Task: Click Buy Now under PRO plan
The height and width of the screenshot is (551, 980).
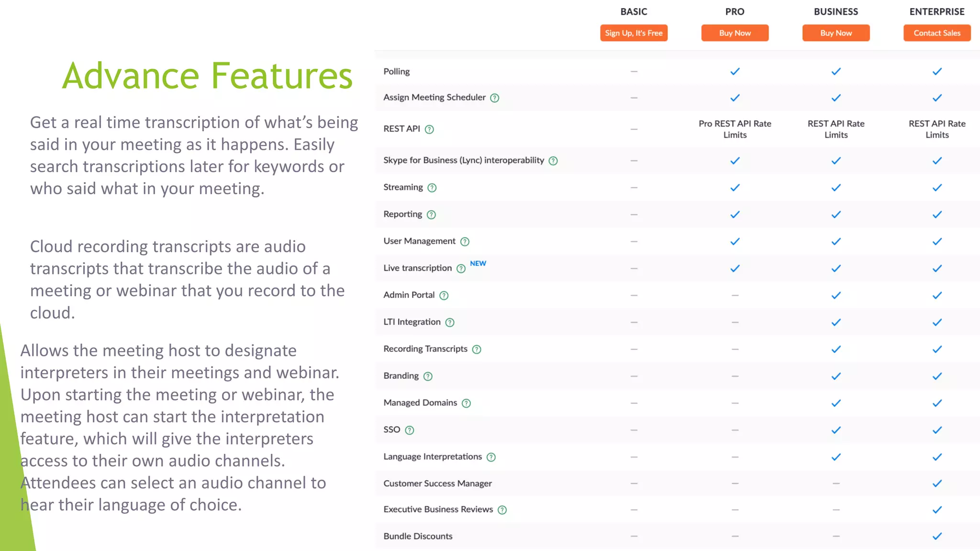Action: click(735, 33)
